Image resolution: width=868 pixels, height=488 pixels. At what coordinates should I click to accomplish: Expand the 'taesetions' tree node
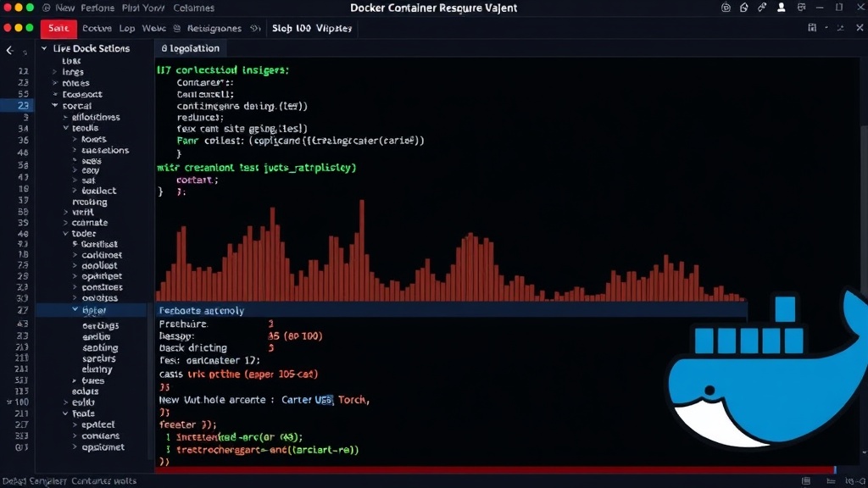75,150
